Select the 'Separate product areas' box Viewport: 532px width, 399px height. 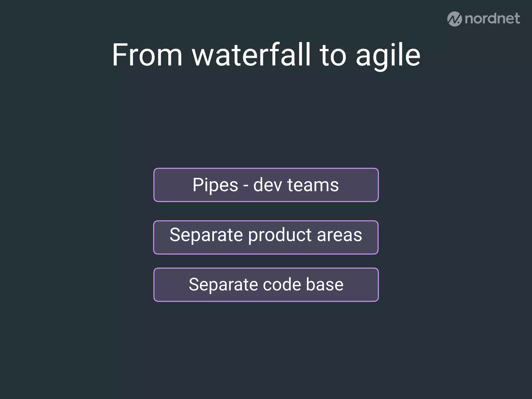click(266, 237)
